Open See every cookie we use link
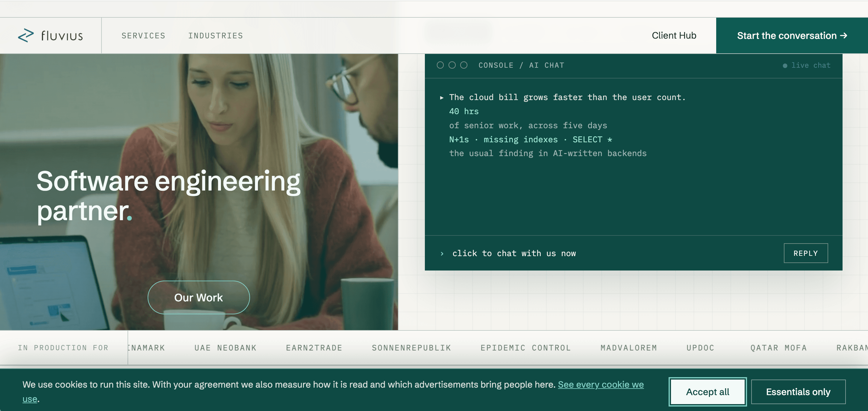 tap(600, 384)
